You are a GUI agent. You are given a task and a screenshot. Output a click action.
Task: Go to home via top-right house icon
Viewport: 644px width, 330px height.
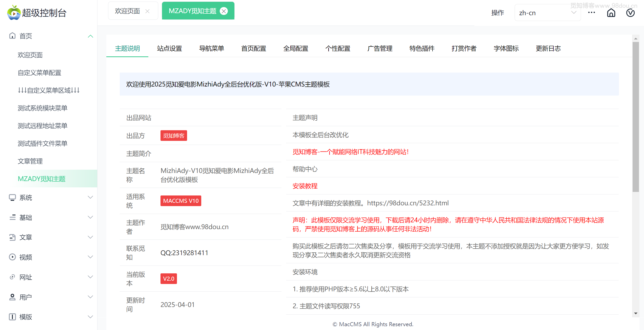(x=611, y=12)
